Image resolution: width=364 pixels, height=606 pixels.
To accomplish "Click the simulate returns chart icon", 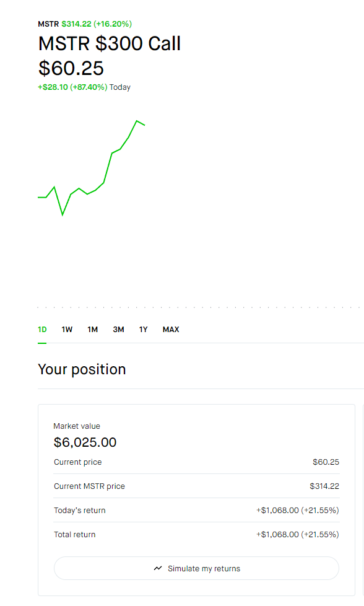I will coord(157,568).
